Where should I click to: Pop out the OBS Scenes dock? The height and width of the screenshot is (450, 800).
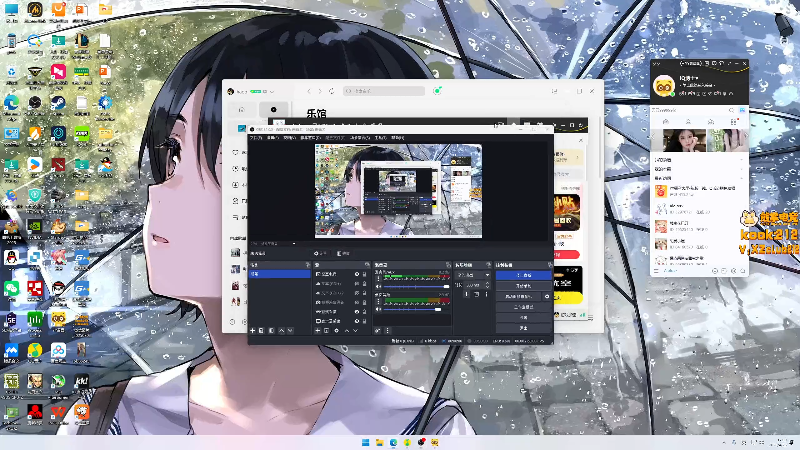click(308, 265)
